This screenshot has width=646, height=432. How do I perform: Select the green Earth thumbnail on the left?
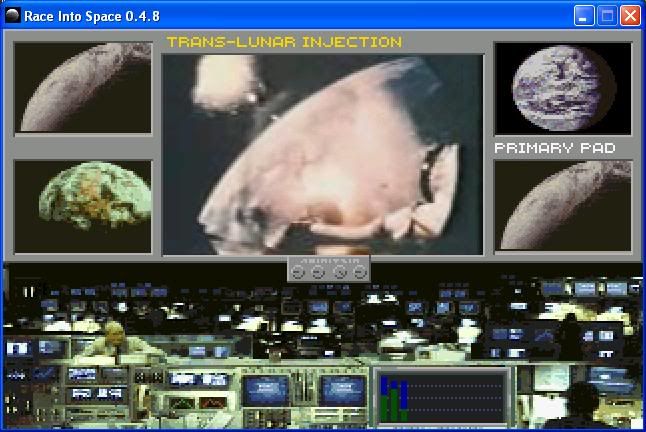[83, 206]
